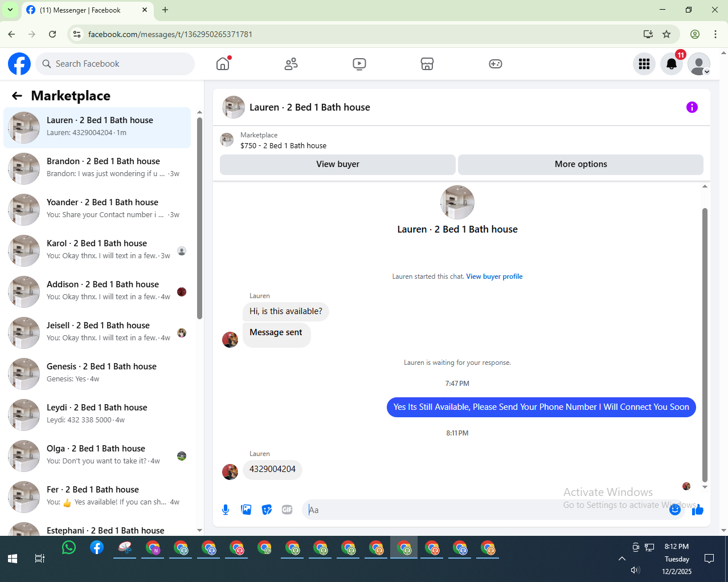Click the back arrow beside Marketplace
This screenshot has width=728, height=582.
(17, 96)
